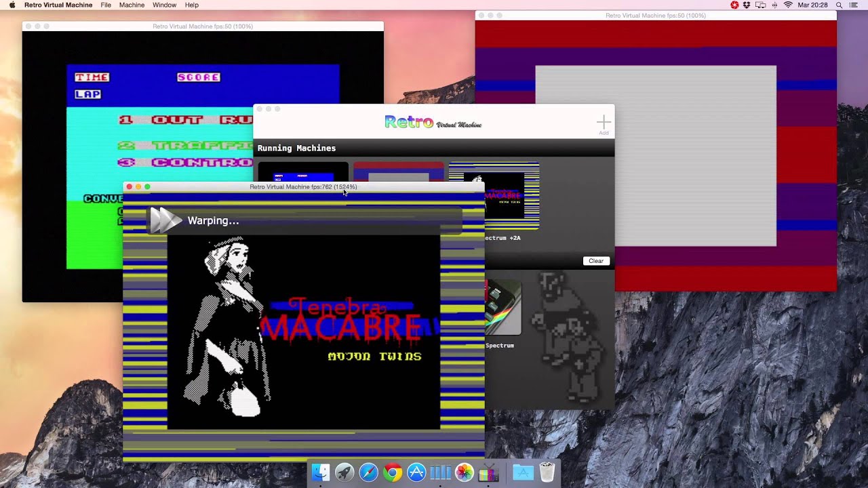868x488 pixels.
Task: Open Launchpad from the Dock
Action: click(344, 472)
